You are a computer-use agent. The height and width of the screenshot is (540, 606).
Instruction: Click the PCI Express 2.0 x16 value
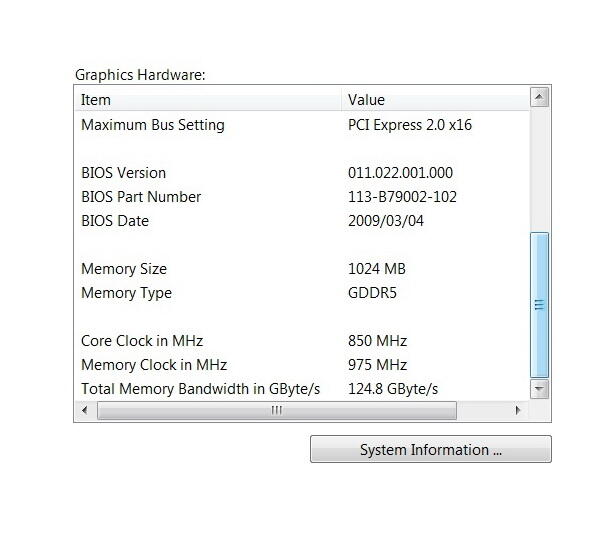(x=408, y=125)
